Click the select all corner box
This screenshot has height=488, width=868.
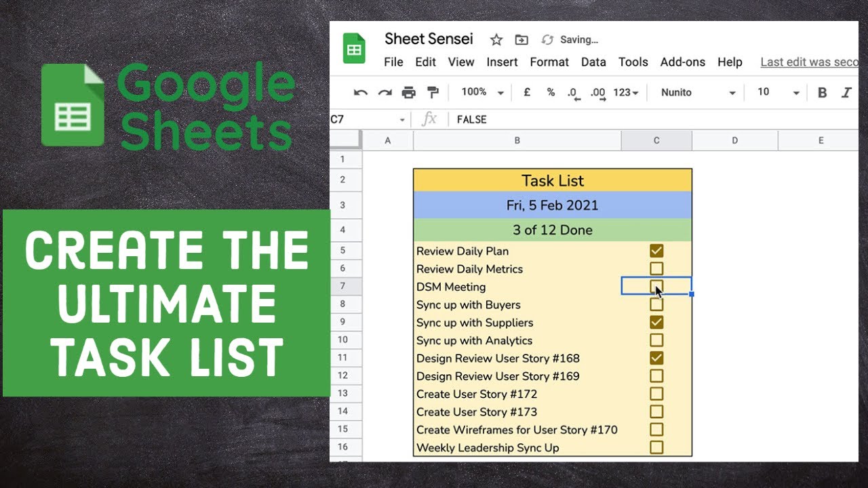pyautogui.click(x=346, y=140)
